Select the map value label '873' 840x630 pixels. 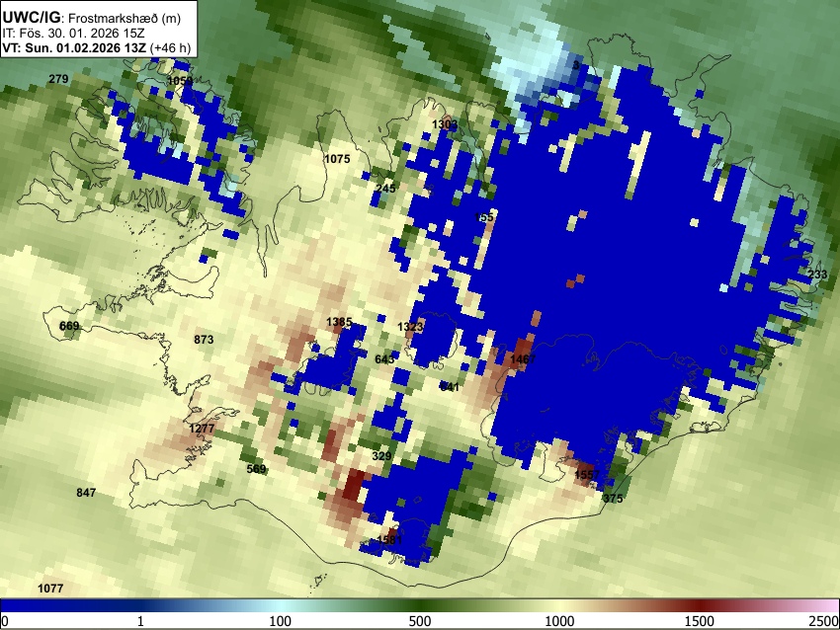[204, 340]
